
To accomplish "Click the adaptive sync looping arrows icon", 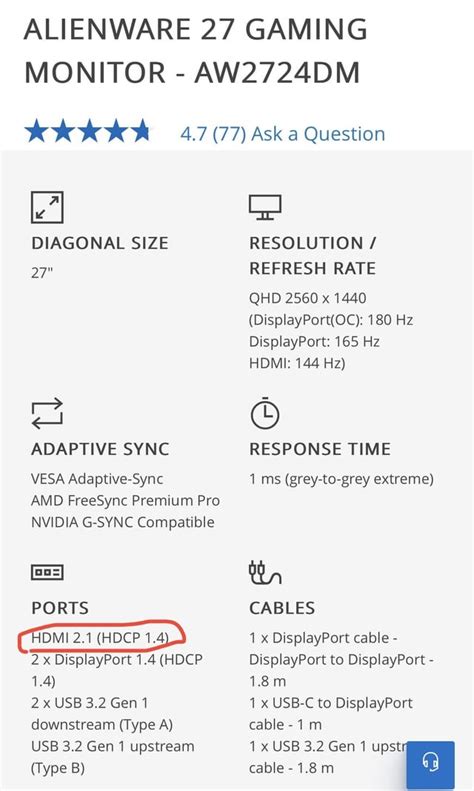I will [x=47, y=414].
